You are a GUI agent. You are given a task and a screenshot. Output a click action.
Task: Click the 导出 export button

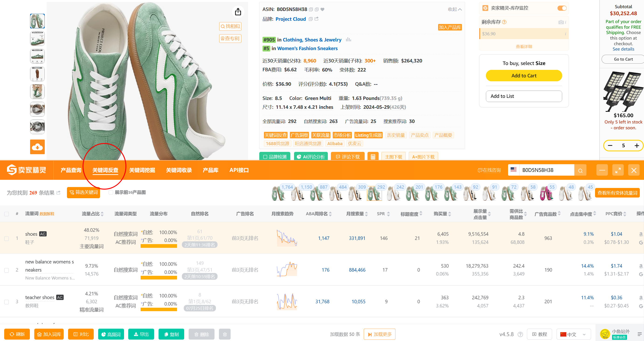point(141,334)
